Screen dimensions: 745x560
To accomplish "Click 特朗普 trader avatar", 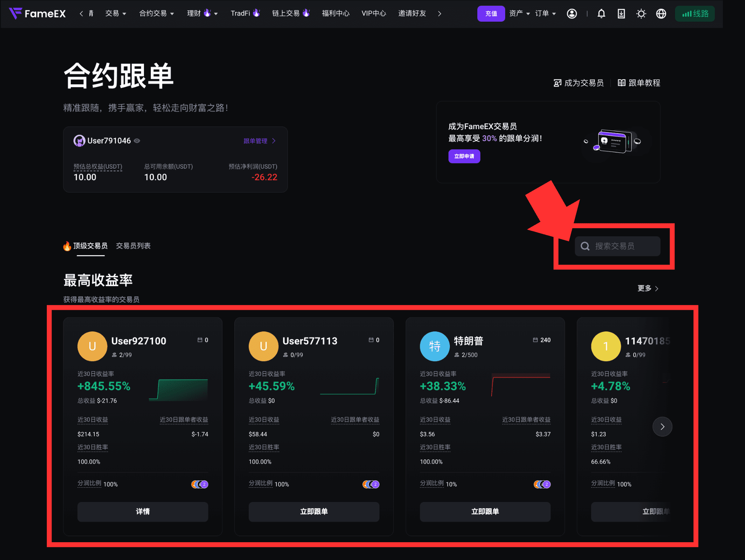I will (x=435, y=346).
